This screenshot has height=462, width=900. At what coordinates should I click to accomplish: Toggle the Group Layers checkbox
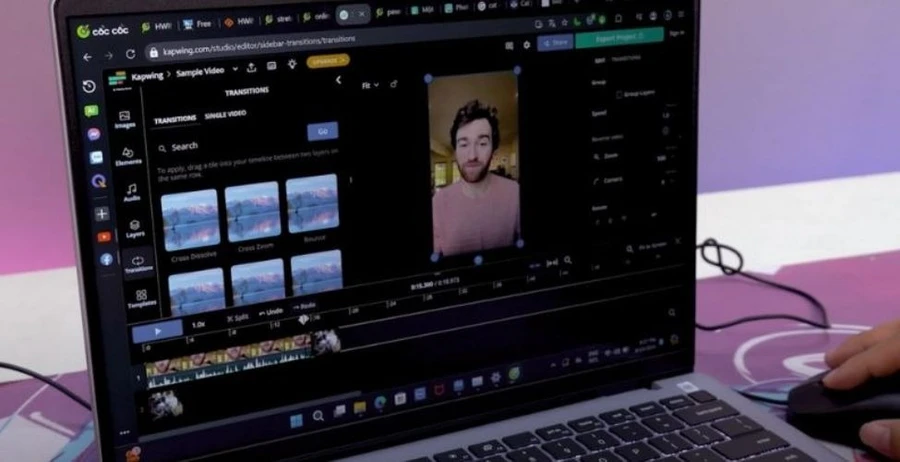point(619,94)
